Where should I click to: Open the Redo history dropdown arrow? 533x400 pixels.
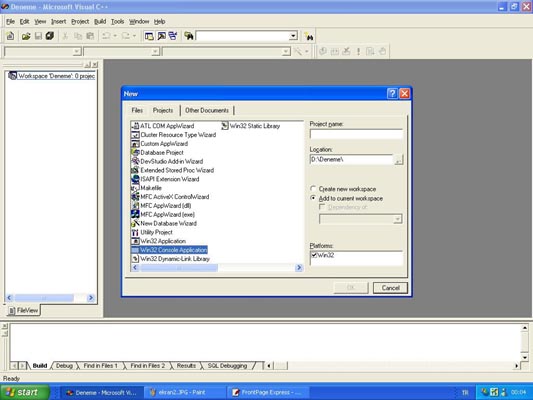[134, 36]
